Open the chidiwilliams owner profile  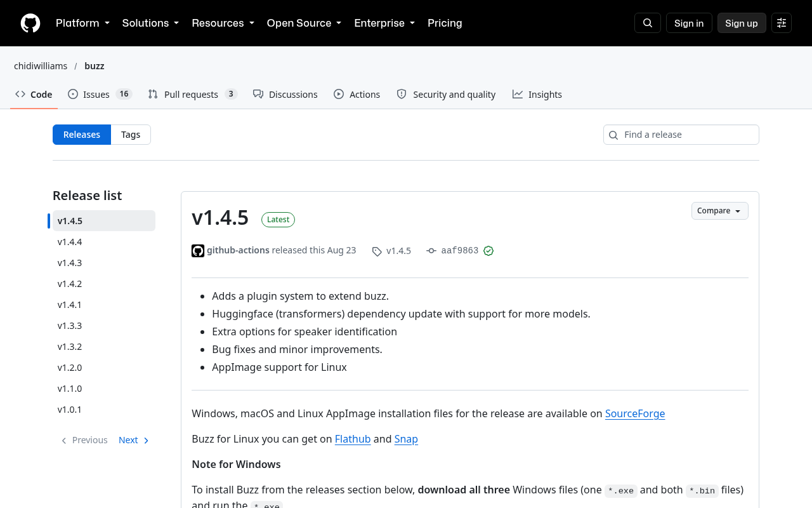41,66
